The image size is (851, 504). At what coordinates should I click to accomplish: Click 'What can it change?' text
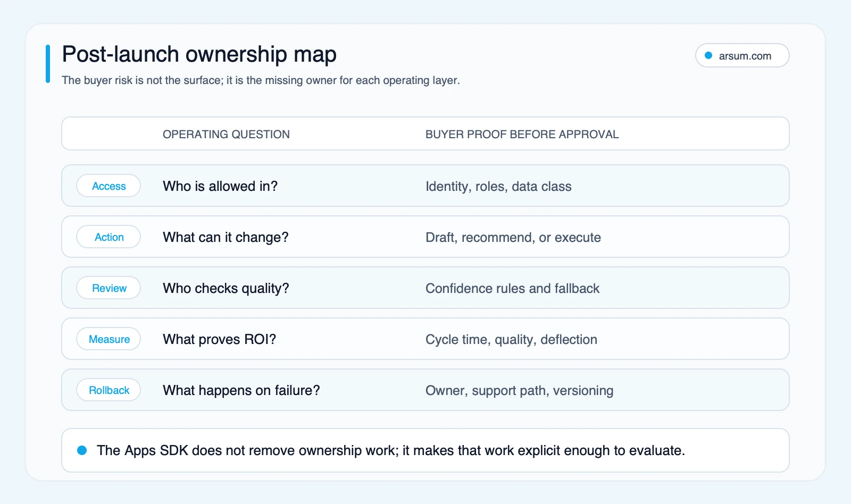coord(226,237)
